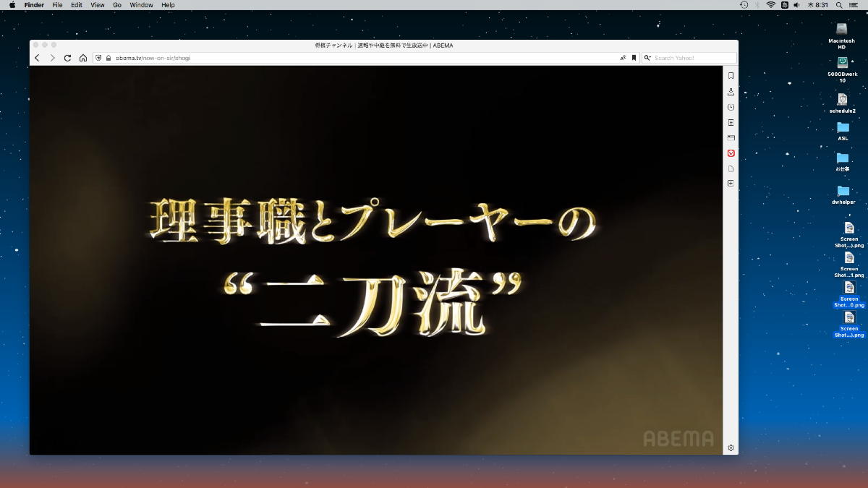
Task: Select the ASL folder on desktop
Action: click(x=843, y=127)
